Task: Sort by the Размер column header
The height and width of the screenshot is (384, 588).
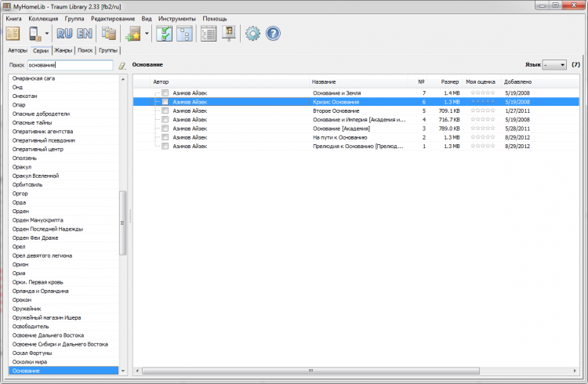Action: pyautogui.click(x=445, y=82)
